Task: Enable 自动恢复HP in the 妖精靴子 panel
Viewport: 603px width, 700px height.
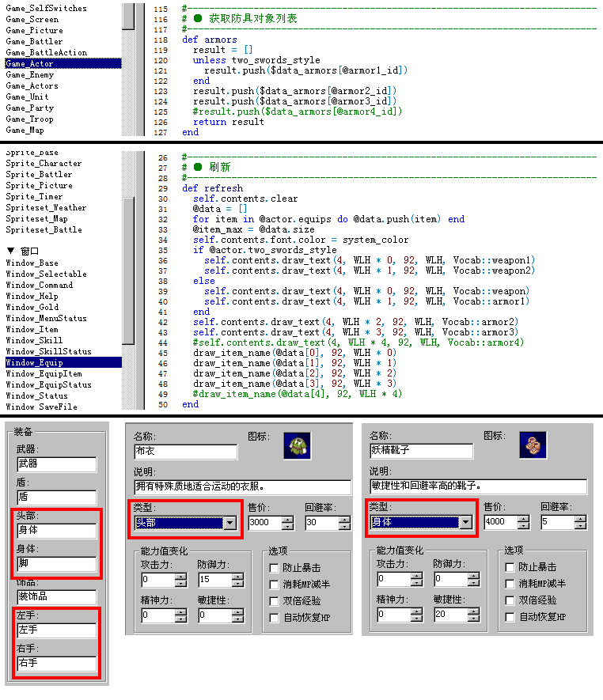Action: (510, 617)
